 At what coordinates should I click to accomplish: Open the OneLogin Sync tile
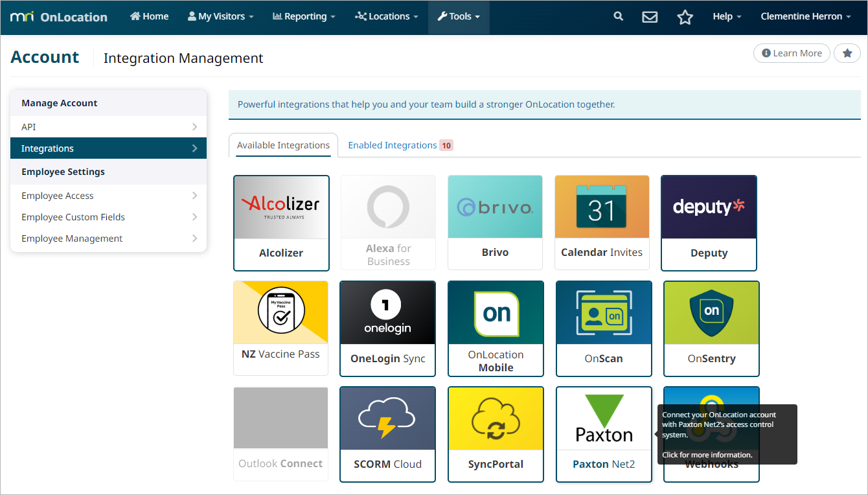pyautogui.click(x=388, y=328)
